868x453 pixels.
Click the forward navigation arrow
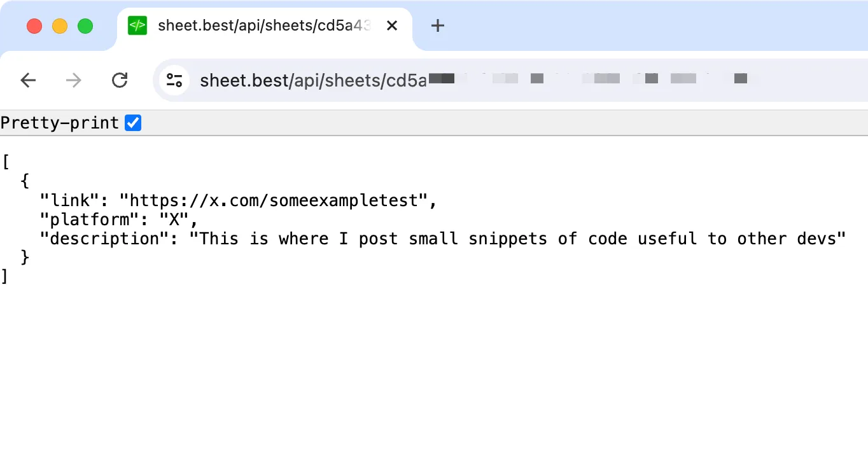(74, 80)
